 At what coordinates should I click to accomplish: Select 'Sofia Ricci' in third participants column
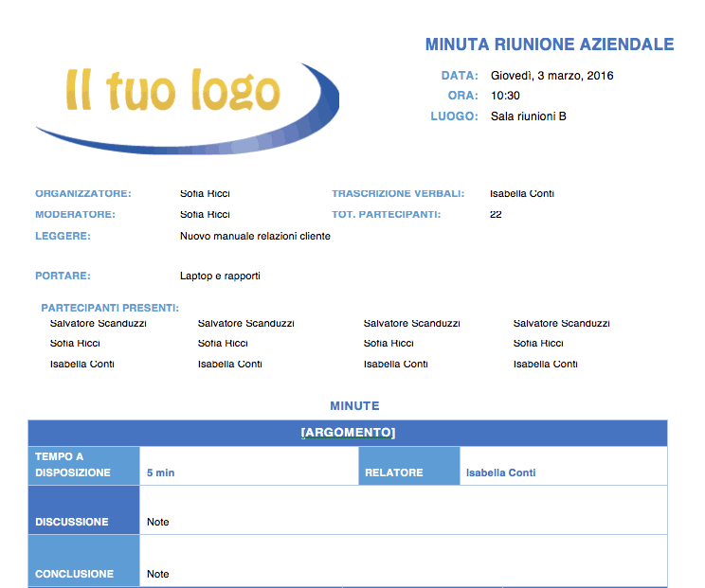coord(389,344)
